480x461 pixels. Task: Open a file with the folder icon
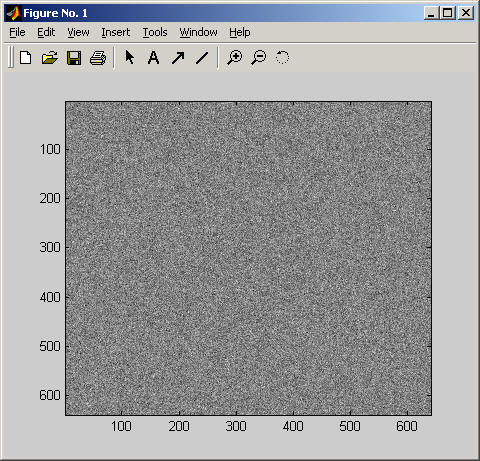pyautogui.click(x=50, y=58)
